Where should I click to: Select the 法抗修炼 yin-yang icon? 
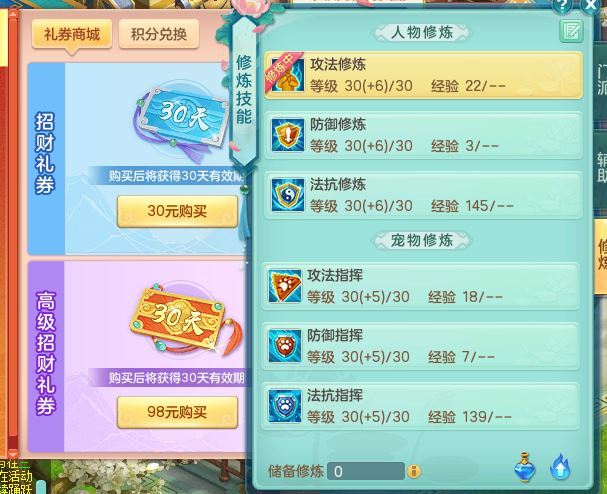coord(287,195)
